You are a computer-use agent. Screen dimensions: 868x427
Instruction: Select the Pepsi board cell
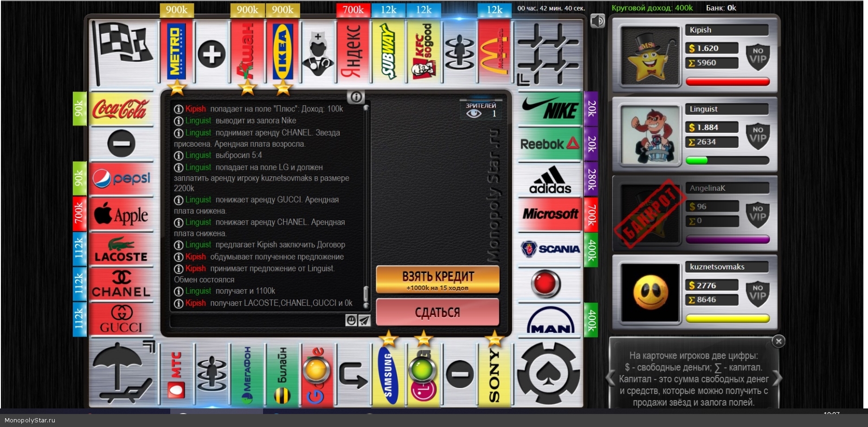[121, 179]
